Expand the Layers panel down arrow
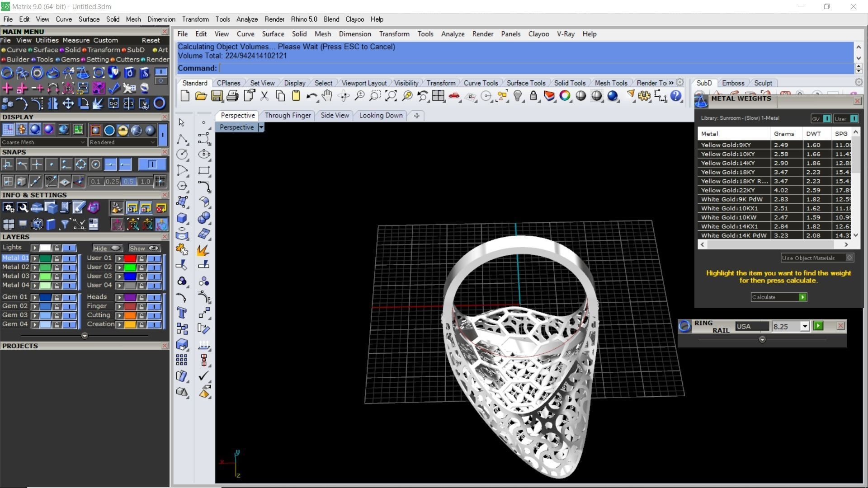Image resolution: width=868 pixels, height=488 pixels. point(85,336)
